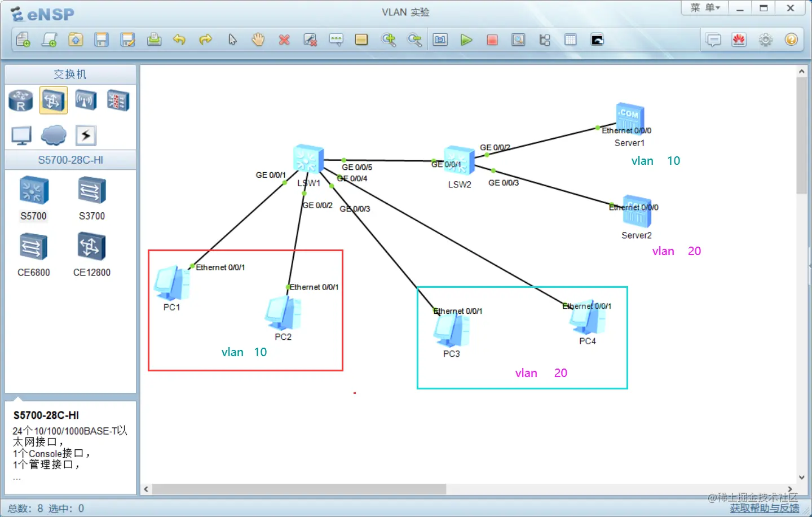Click the 获取帮助与反馈 link
Screen dimensions: 812x517
765,508
